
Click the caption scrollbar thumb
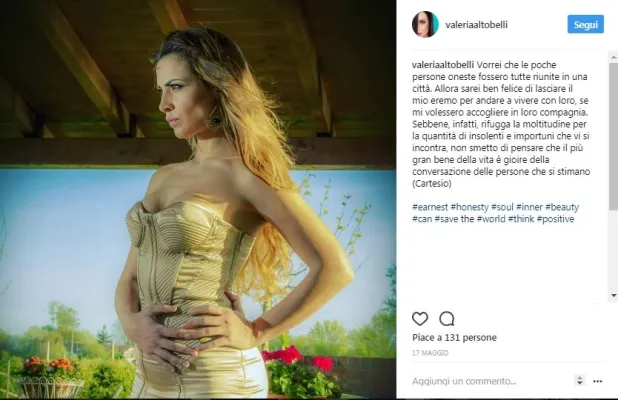point(614,136)
